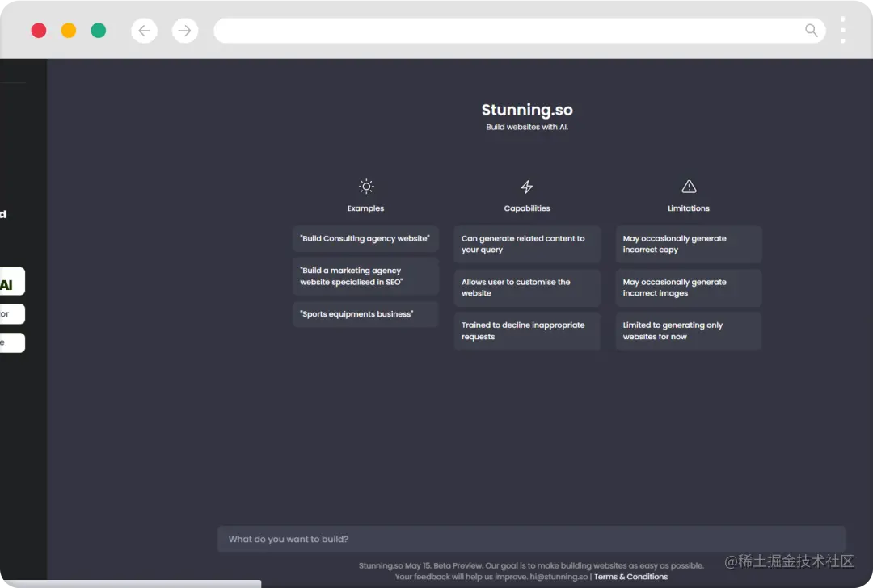Click the lightning bolt icon above Capabilities
The width and height of the screenshot is (873, 588).
(x=527, y=187)
